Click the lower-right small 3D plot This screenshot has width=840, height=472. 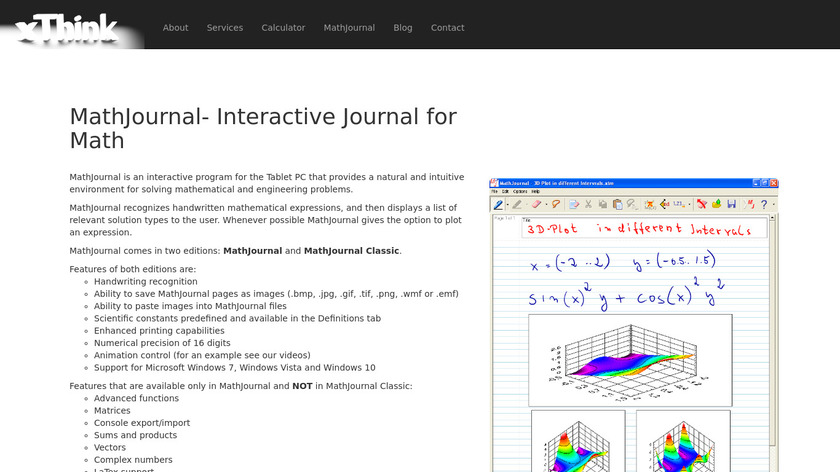683,441
